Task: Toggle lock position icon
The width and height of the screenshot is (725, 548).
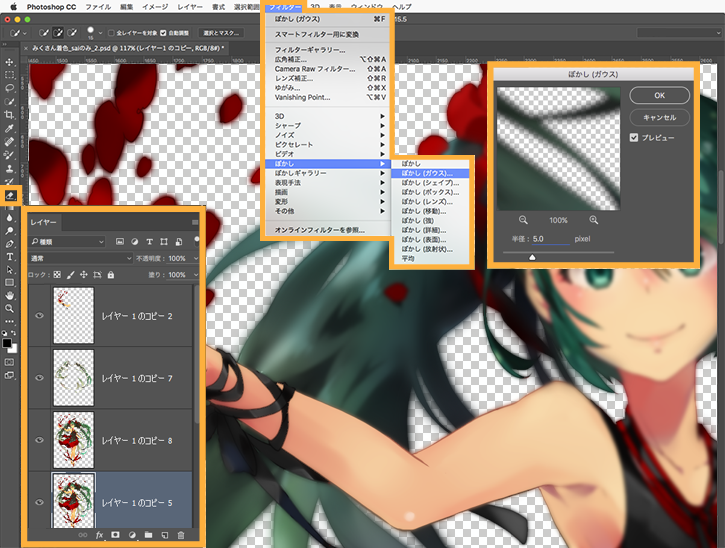Action: pyautogui.click(x=84, y=274)
